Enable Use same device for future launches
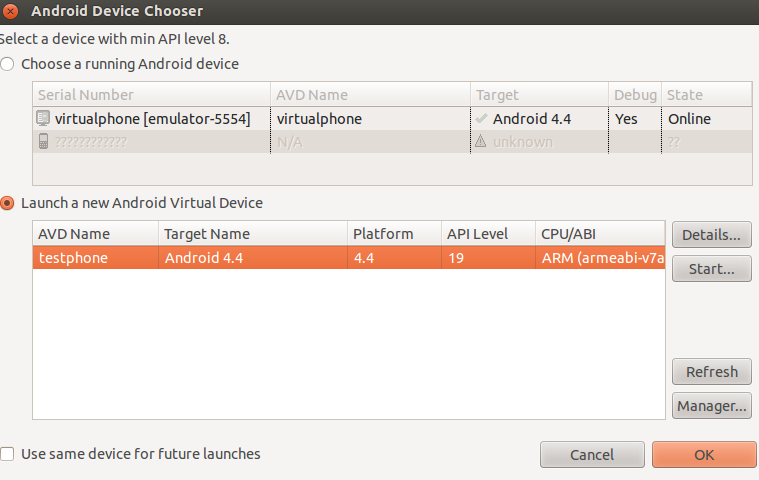Image resolution: width=759 pixels, height=480 pixels. click(x=8, y=454)
